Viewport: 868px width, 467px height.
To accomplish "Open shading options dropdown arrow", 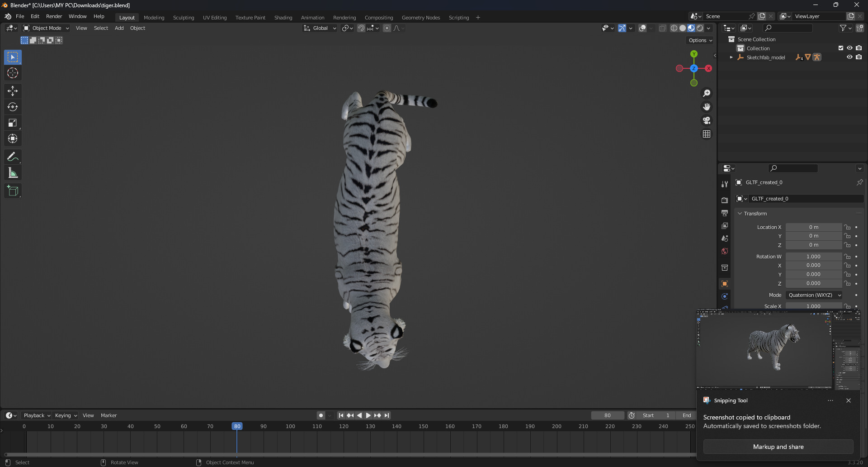I will [x=709, y=28].
